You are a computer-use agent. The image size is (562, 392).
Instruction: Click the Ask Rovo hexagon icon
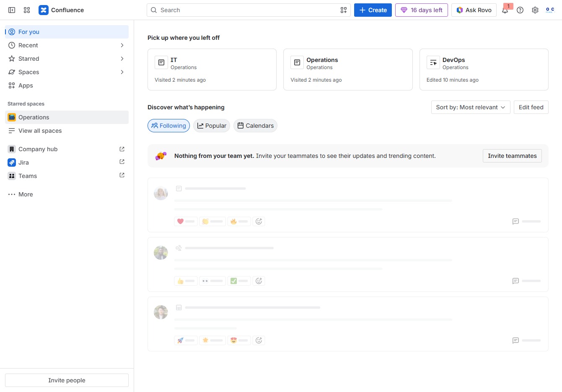pos(460,10)
